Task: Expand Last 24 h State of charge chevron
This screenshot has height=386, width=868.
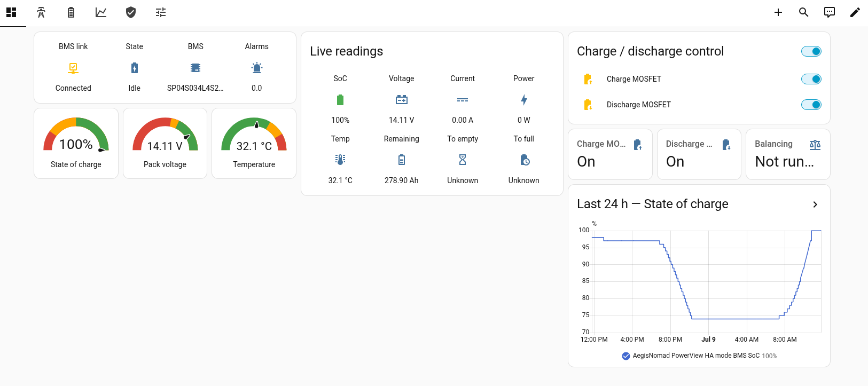Action: (815, 204)
